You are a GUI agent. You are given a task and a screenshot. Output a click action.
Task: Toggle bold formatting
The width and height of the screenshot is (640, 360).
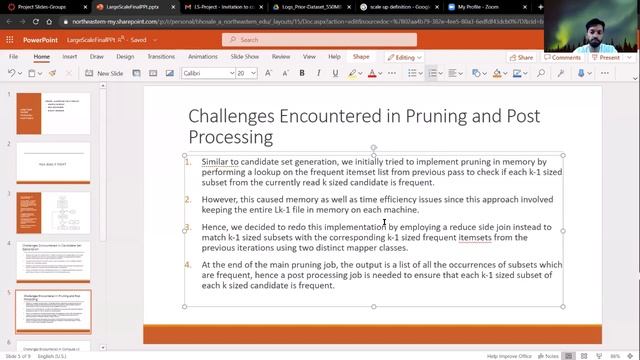pos(302,73)
